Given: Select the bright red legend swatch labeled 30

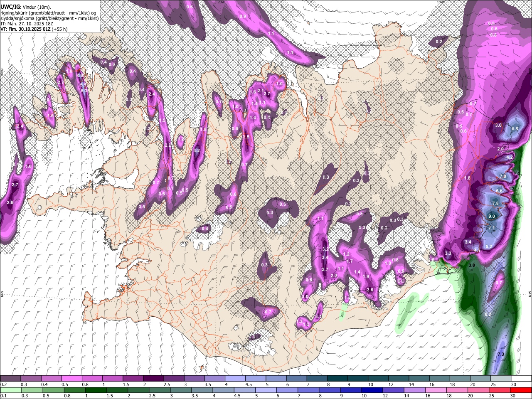Looking at the screenshot, I should pos(521,390).
